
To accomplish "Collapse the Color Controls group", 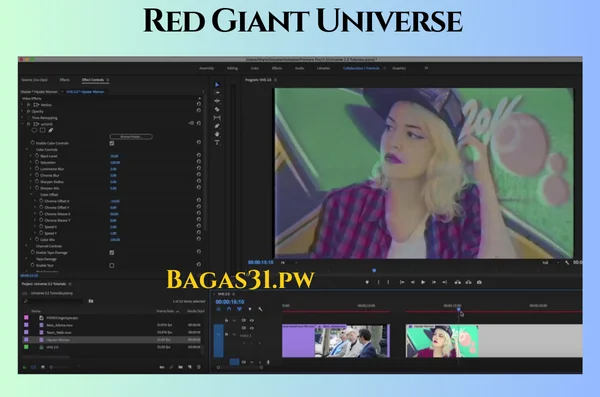I will (27, 149).
